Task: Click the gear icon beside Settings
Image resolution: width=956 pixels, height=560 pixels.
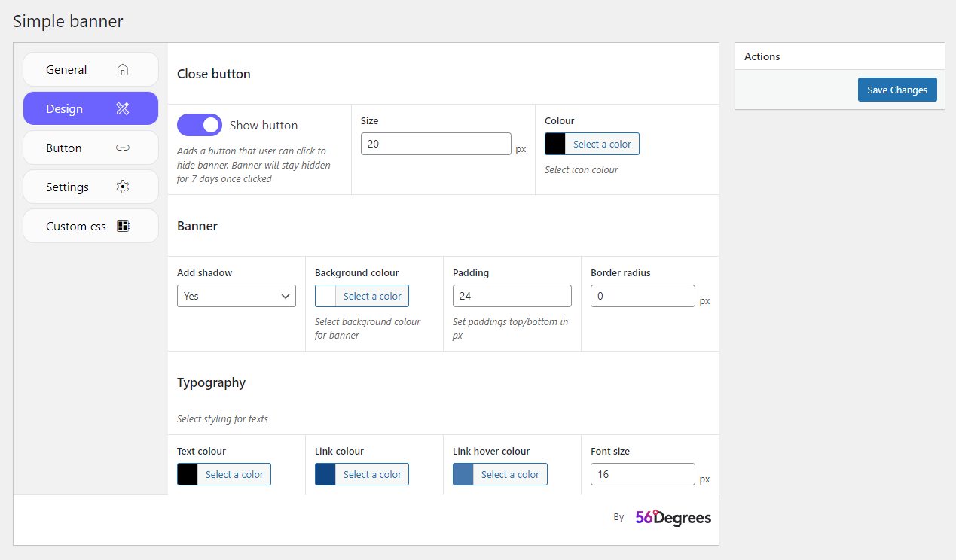Action: click(x=123, y=187)
